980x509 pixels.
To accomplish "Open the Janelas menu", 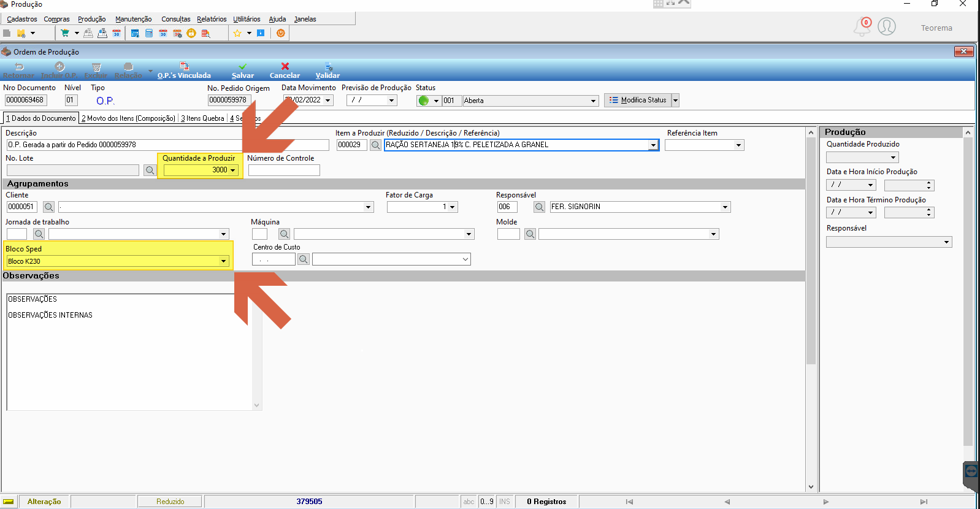I will 305,19.
